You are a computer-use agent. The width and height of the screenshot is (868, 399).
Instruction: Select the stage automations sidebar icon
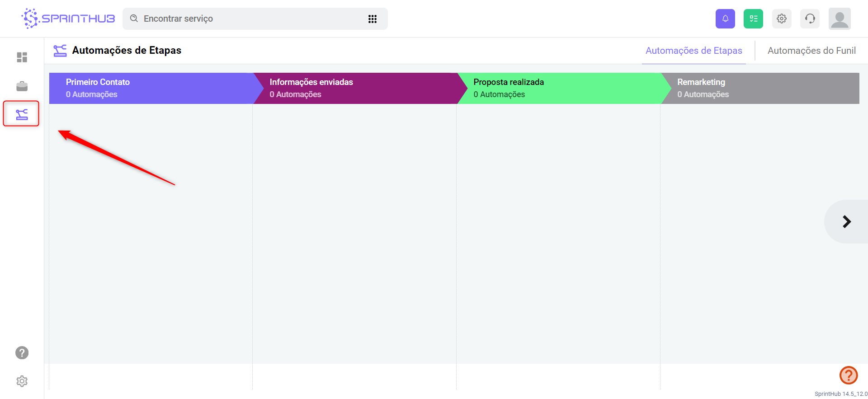(x=22, y=114)
